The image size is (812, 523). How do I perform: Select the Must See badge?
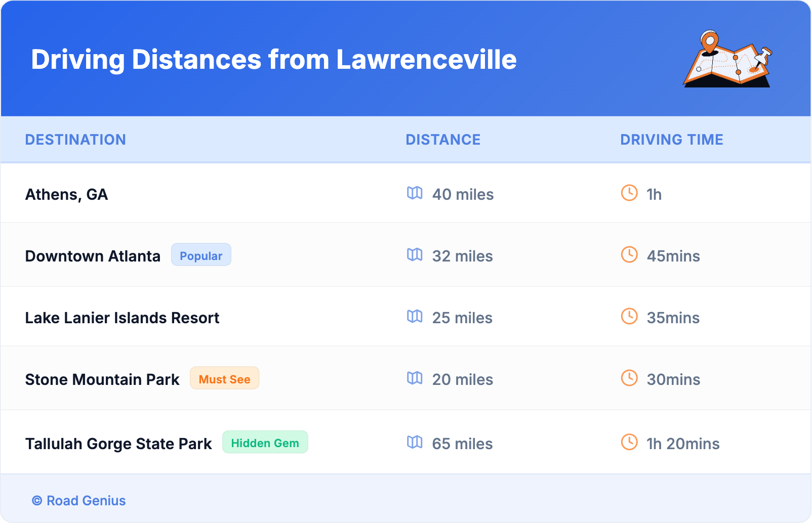click(224, 378)
